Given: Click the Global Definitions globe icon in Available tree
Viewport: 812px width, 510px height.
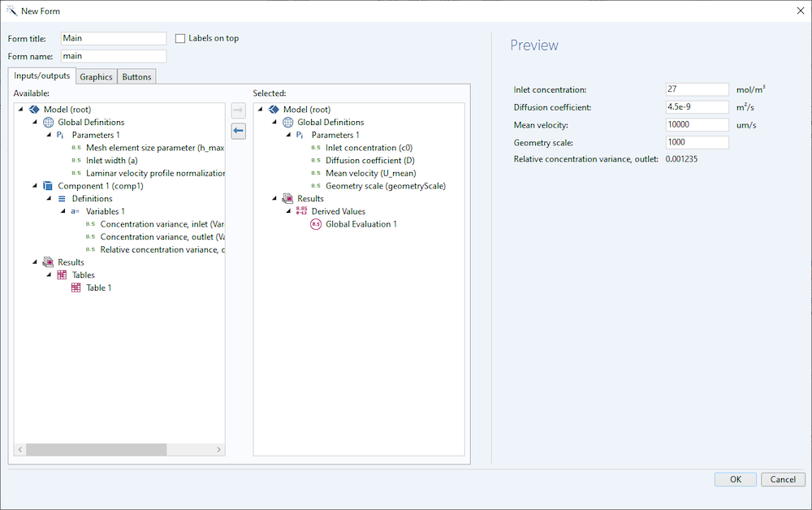Looking at the screenshot, I should [x=48, y=122].
